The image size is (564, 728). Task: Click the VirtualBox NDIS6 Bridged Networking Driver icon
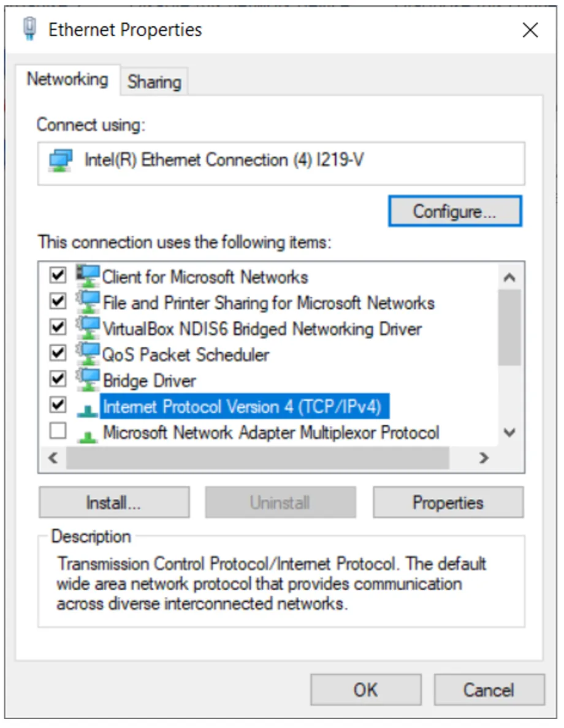pos(88,328)
